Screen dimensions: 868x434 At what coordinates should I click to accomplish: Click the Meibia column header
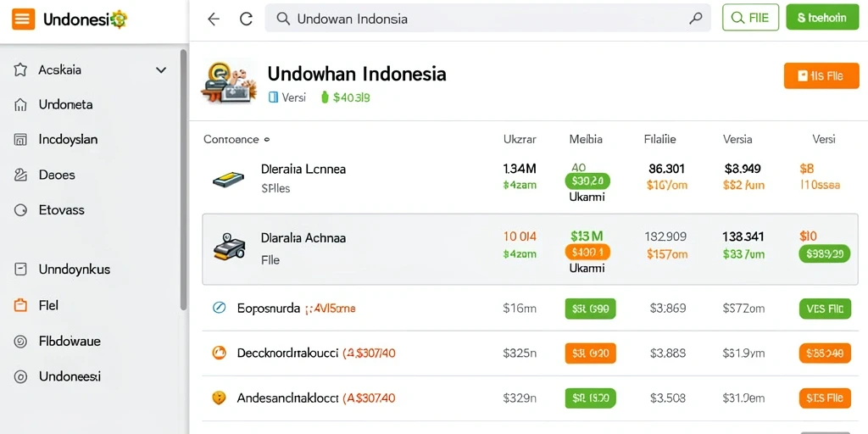[x=586, y=140]
